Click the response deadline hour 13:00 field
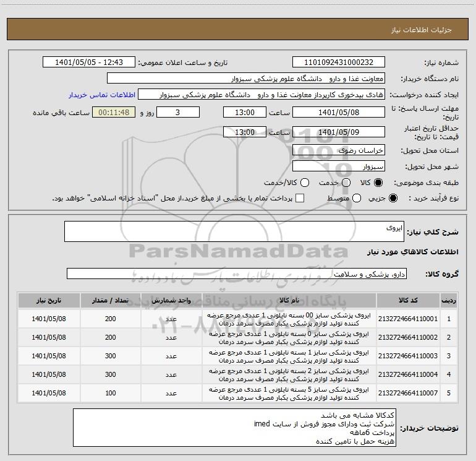Image resolution: width=476 pixels, height=461 pixels. pyautogui.click(x=245, y=112)
